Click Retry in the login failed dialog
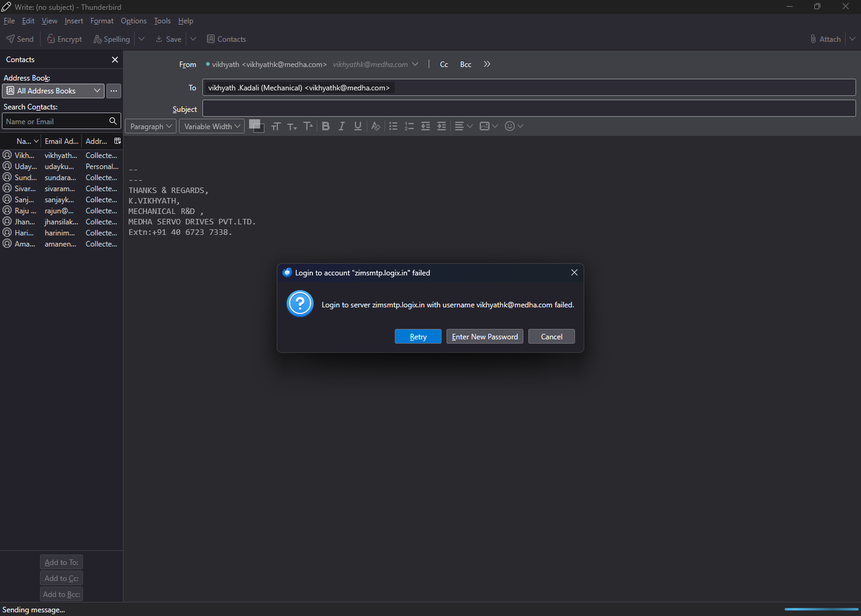 418,337
